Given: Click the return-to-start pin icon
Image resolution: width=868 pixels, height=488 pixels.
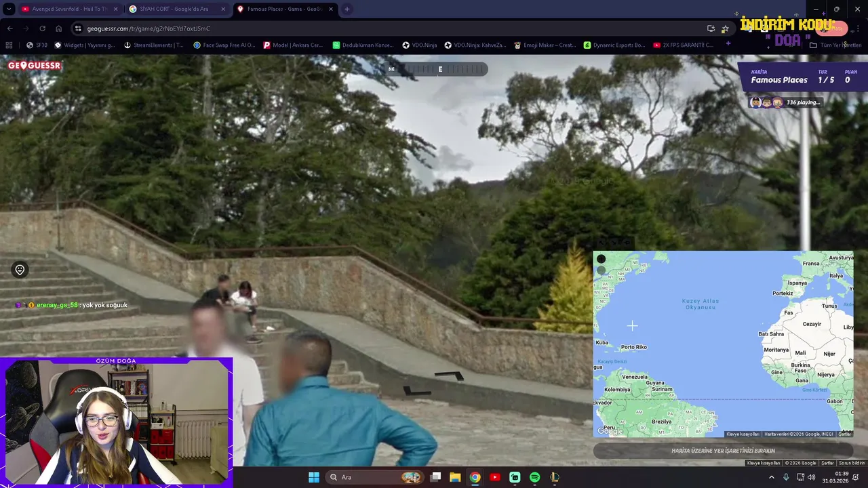Looking at the screenshot, I should [20, 270].
